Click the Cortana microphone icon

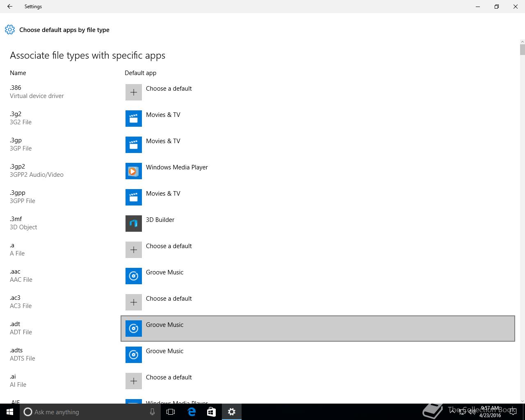click(152, 412)
